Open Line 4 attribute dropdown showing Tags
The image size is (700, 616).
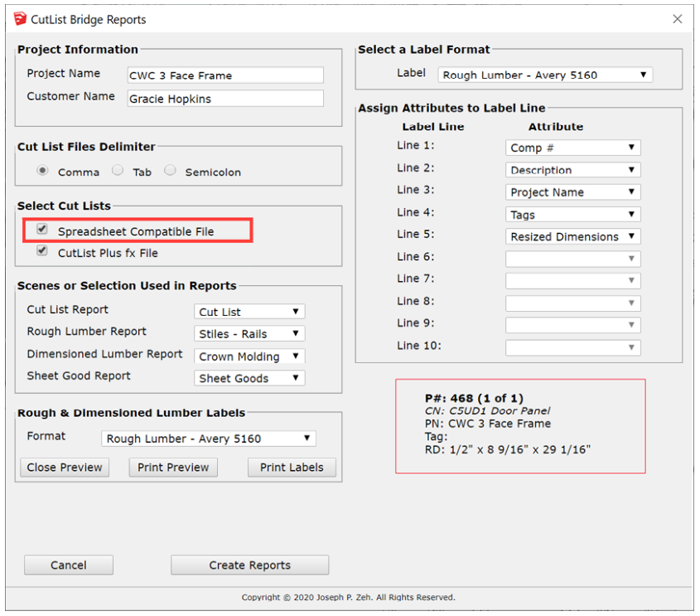pyautogui.click(x=572, y=215)
